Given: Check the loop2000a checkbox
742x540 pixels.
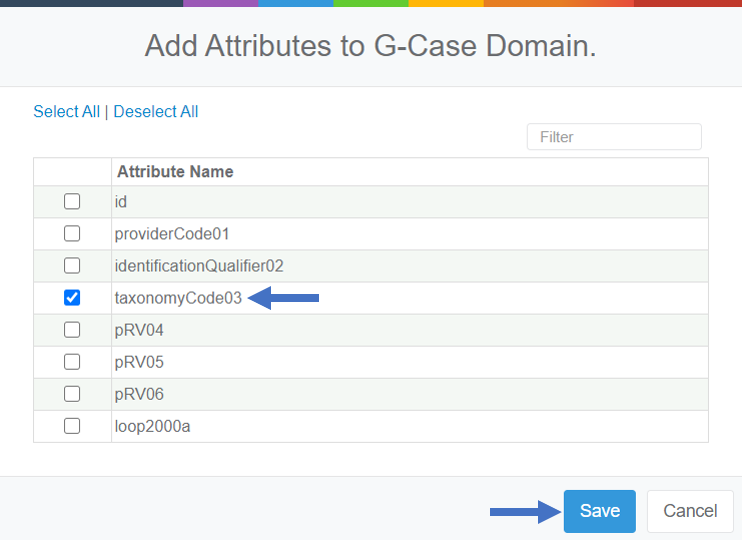Looking at the screenshot, I should tap(72, 426).
